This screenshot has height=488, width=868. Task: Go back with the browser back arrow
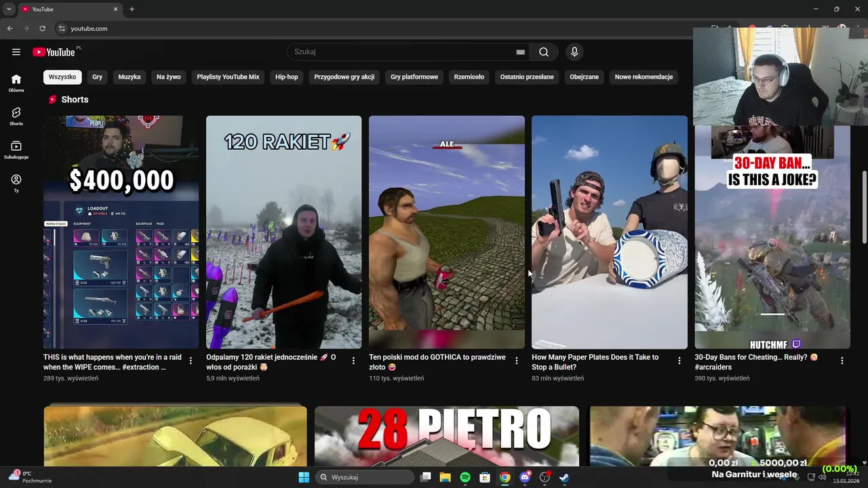(x=9, y=28)
